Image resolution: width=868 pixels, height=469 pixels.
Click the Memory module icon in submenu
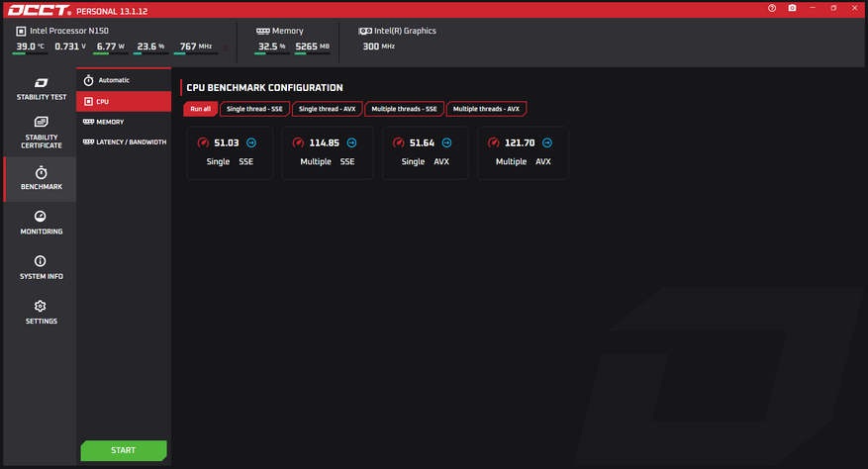pyautogui.click(x=88, y=122)
